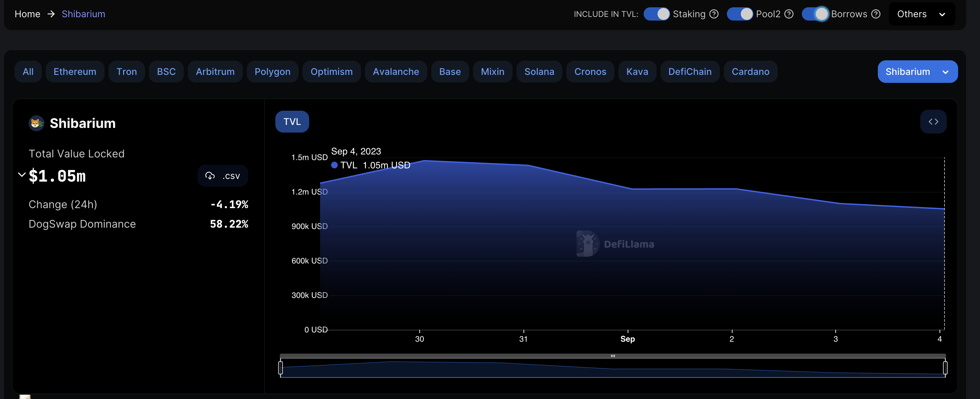Image resolution: width=980 pixels, height=399 pixels.
Task: Disable the Borrows toggle
Action: coord(814,14)
